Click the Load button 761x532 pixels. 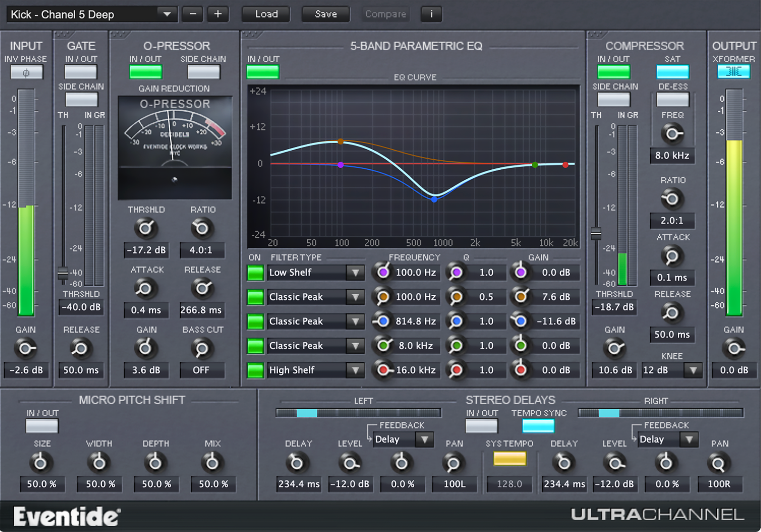point(266,14)
